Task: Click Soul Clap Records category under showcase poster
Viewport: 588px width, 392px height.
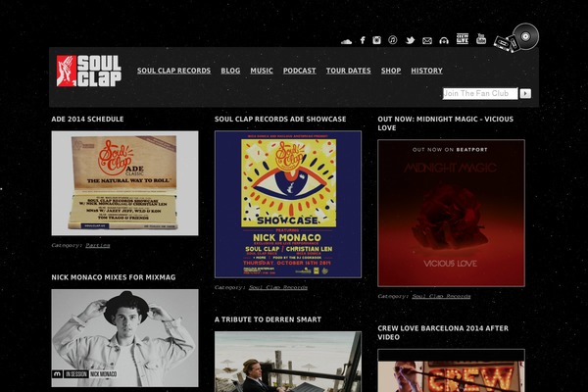Action: click(278, 287)
